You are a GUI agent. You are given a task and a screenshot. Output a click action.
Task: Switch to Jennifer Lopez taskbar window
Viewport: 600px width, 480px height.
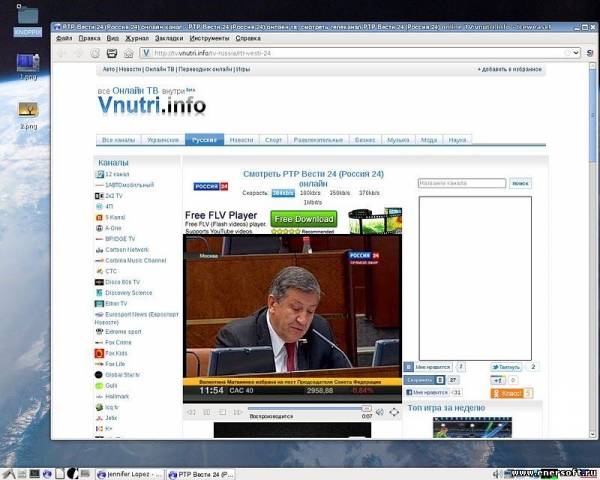pyautogui.click(x=130, y=474)
